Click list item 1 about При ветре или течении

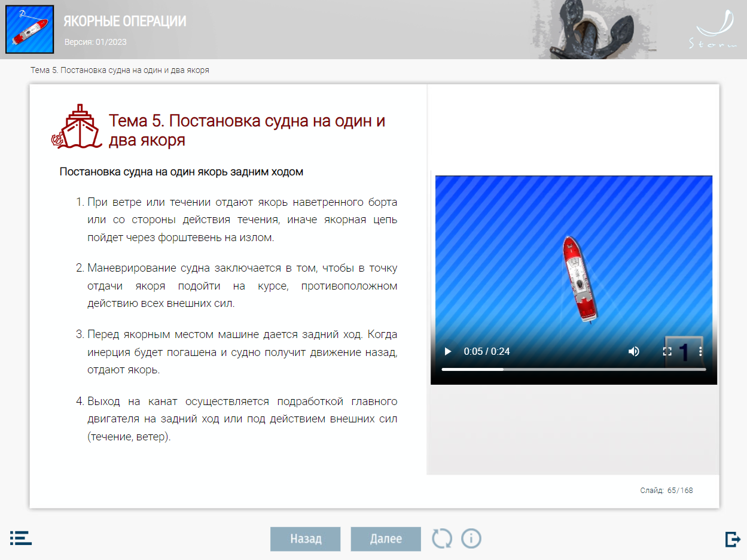pyautogui.click(x=236, y=220)
